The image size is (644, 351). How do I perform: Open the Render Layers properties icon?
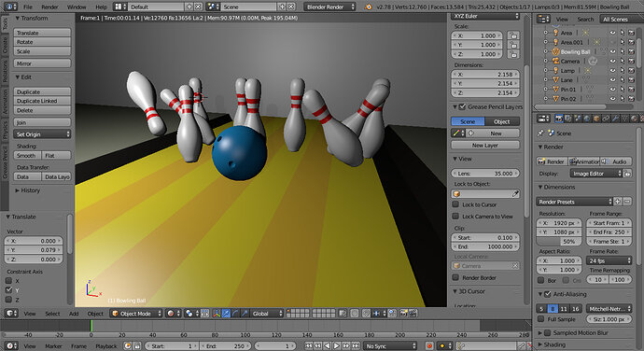click(x=568, y=119)
